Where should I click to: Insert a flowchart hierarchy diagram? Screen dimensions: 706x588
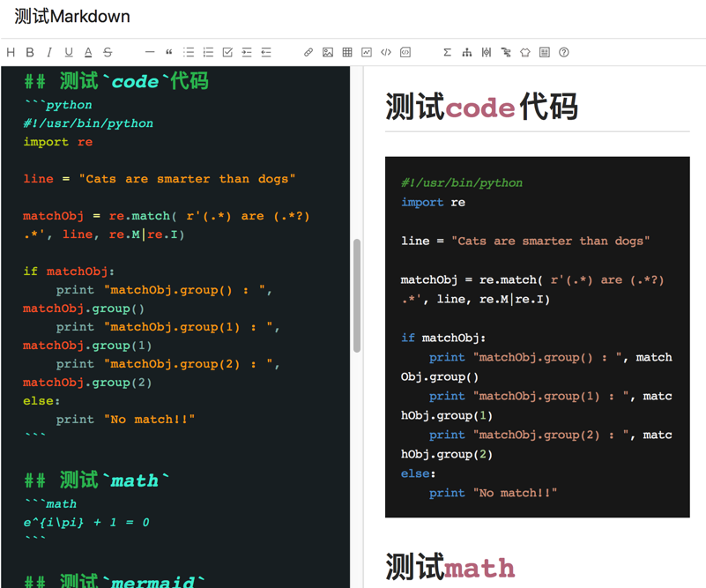(x=467, y=52)
